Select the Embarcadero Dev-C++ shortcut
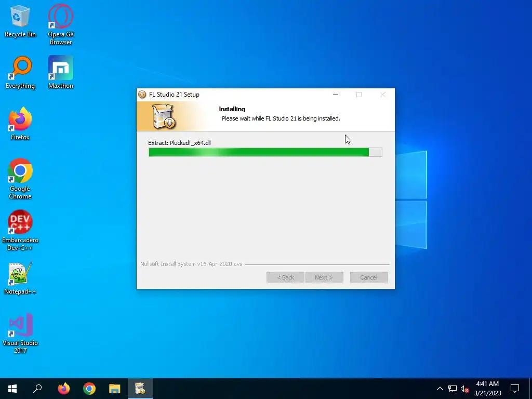 (20, 230)
